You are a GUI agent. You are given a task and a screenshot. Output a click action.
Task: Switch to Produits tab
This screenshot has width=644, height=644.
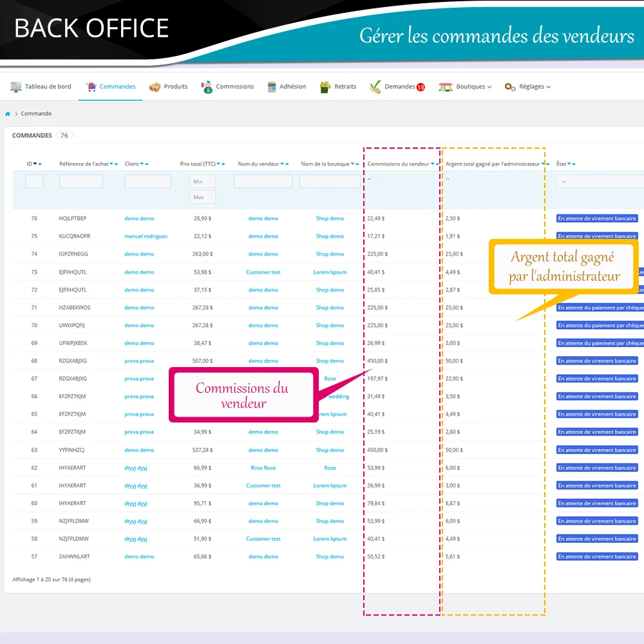(168, 87)
